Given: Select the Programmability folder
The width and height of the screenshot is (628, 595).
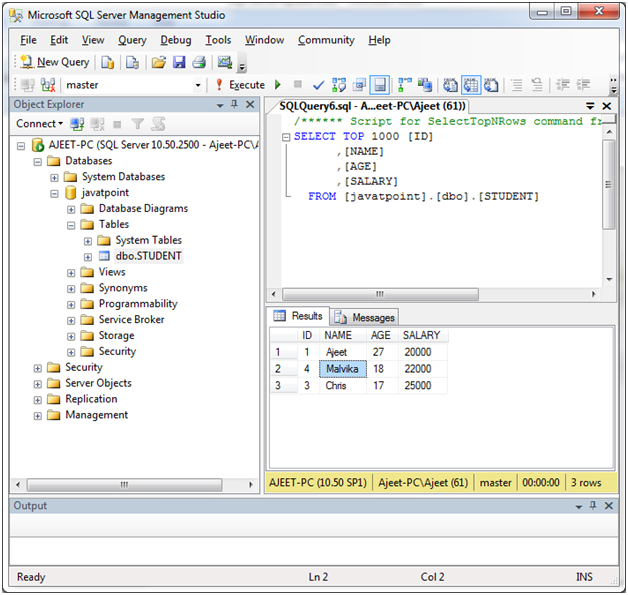Looking at the screenshot, I should pos(138,304).
